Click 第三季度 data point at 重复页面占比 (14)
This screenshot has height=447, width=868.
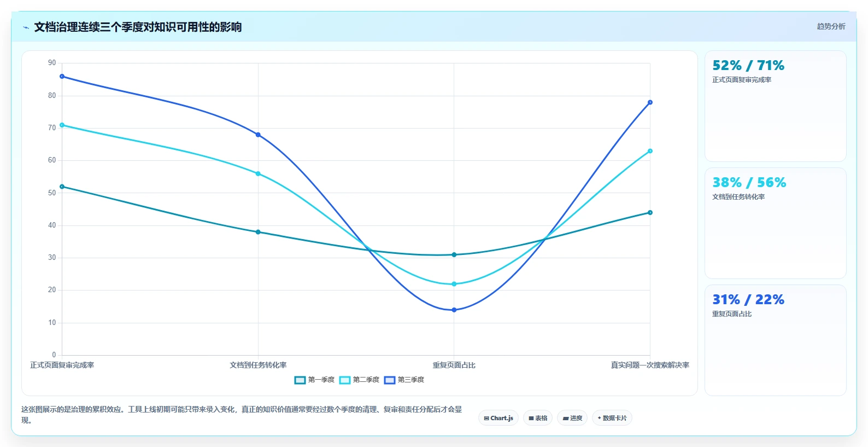[454, 310]
